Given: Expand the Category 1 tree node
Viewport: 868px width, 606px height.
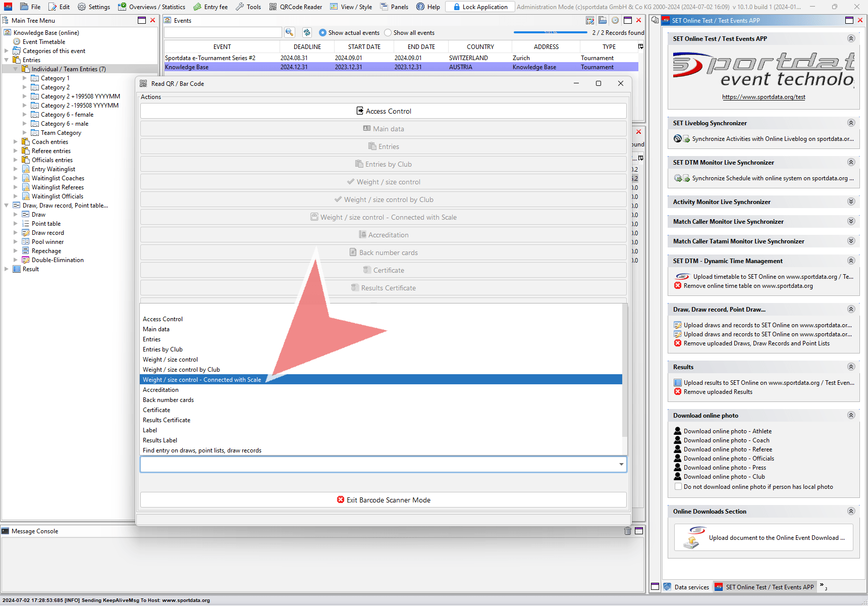Looking at the screenshot, I should point(25,78).
